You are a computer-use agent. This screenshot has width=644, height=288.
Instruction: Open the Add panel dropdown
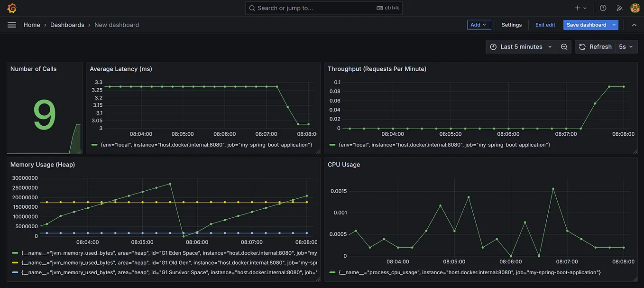479,25
